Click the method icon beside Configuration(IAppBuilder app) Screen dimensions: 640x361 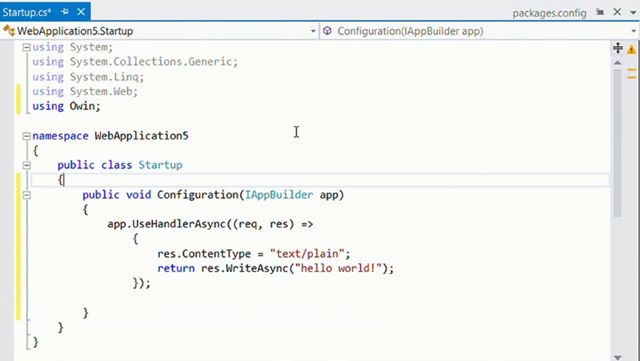[x=327, y=31]
